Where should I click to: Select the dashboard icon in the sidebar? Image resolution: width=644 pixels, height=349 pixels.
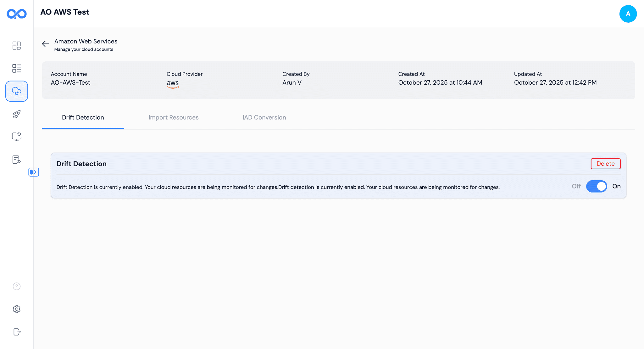[16, 46]
